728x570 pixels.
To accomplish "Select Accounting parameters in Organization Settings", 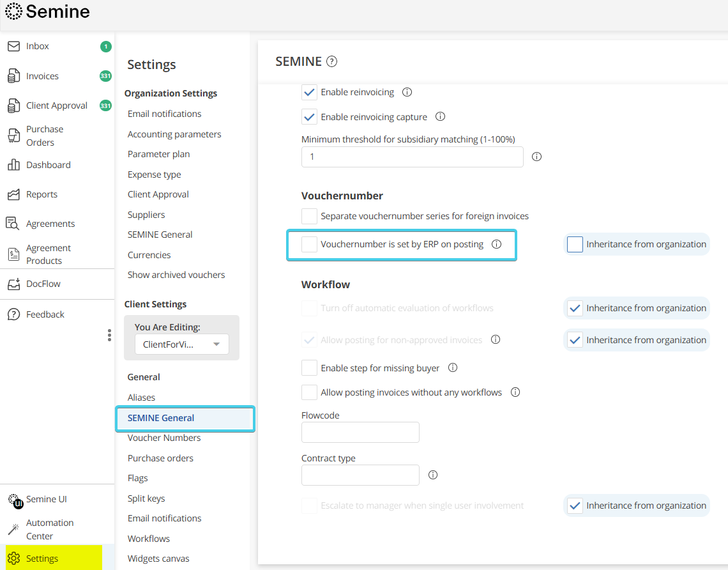I will point(174,134).
